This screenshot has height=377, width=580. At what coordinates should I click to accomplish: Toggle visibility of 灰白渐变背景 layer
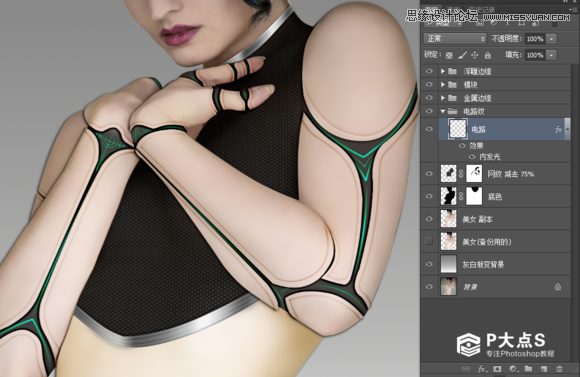coord(429,264)
